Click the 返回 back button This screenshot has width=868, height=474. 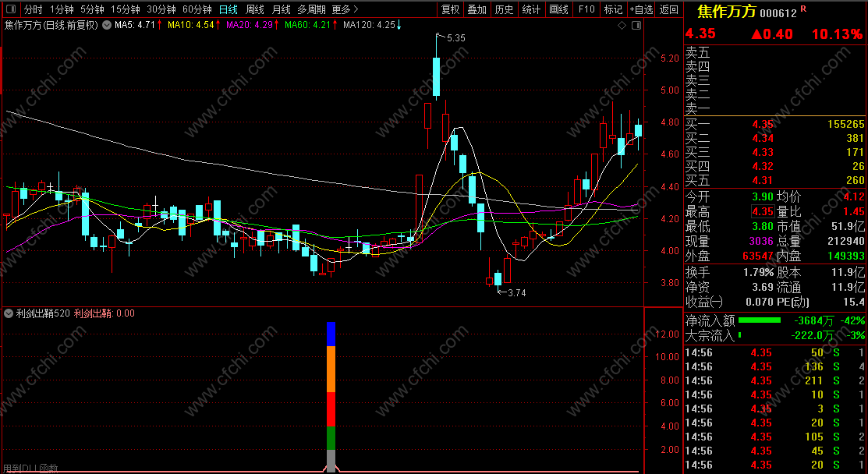669,9
